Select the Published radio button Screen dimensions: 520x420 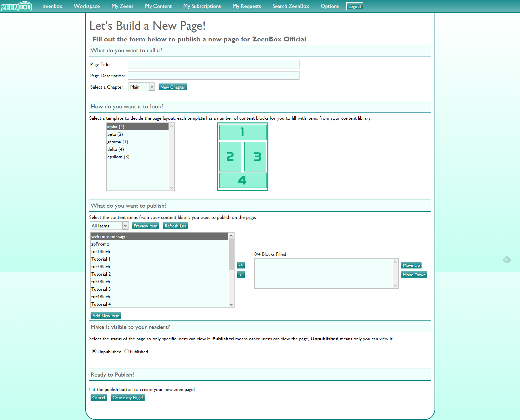point(126,351)
